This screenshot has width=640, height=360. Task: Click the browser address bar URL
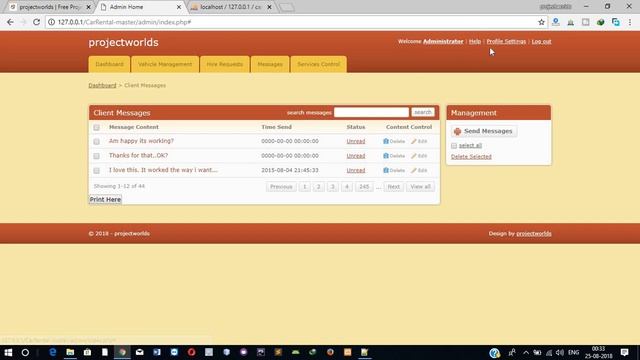pos(124,22)
